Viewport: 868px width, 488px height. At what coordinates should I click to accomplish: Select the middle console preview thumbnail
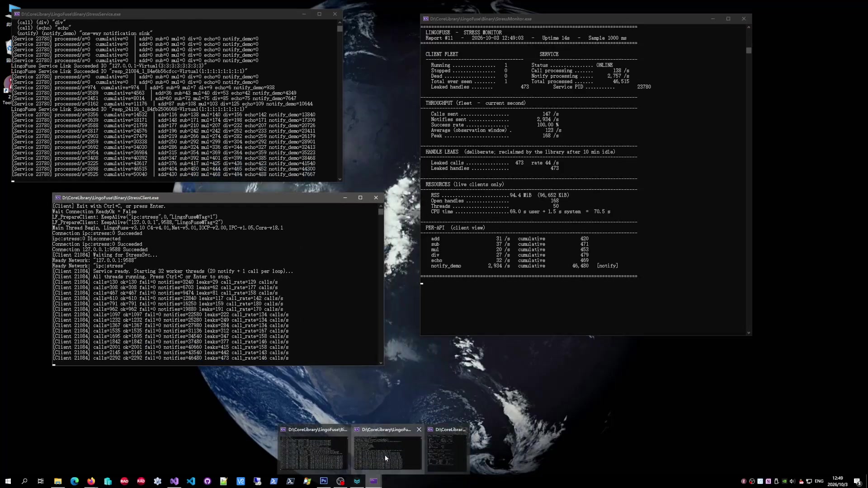pyautogui.click(x=387, y=450)
